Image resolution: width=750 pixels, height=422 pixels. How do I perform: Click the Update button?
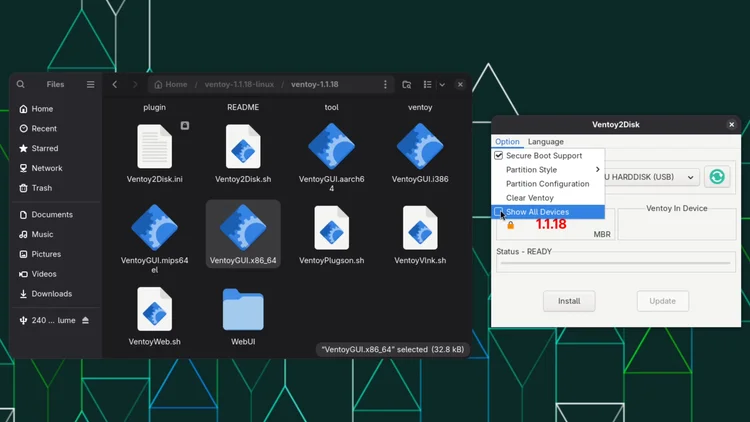pyautogui.click(x=662, y=301)
